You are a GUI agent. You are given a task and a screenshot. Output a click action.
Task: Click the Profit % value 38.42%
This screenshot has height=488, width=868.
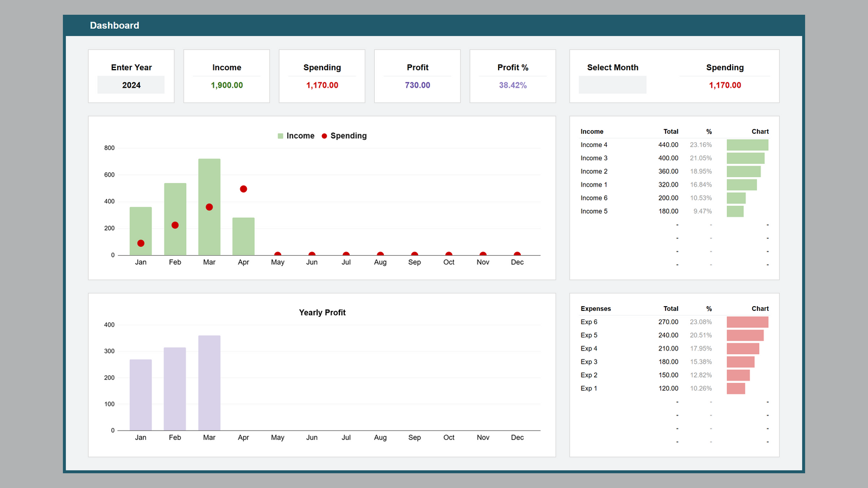pos(512,85)
